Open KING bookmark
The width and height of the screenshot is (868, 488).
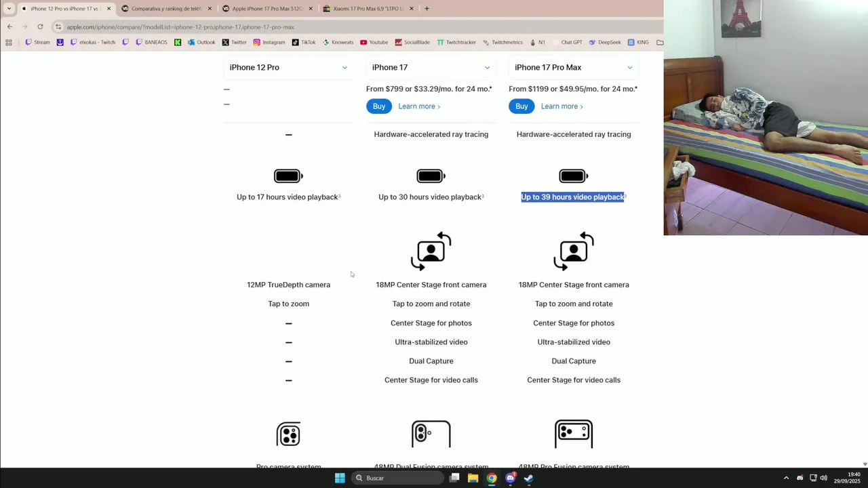pyautogui.click(x=638, y=42)
